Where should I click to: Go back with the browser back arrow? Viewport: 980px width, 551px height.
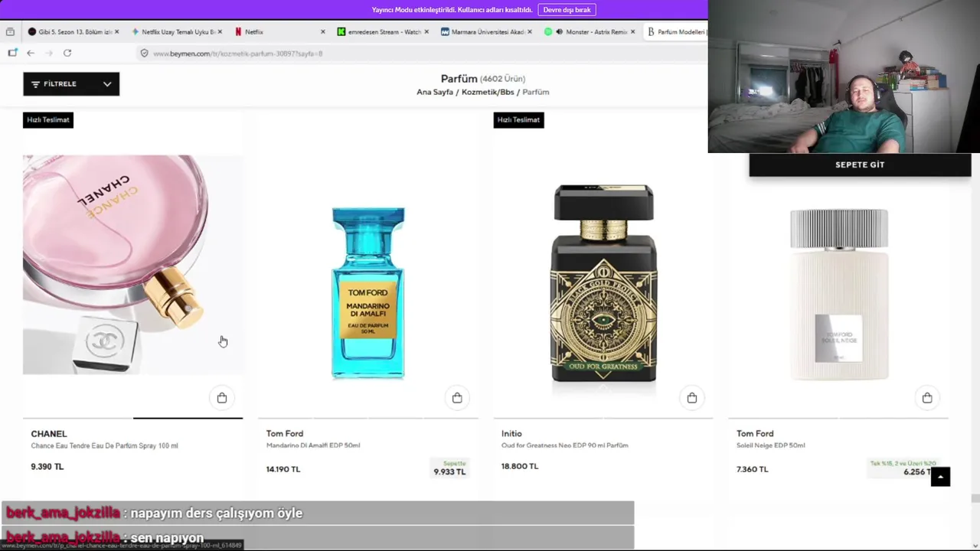pyautogui.click(x=31, y=53)
